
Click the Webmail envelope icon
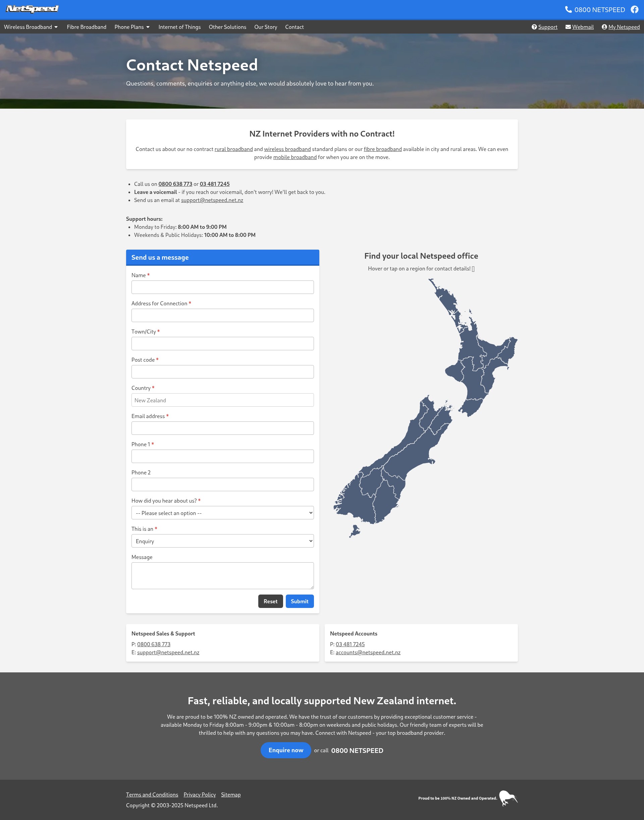point(568,27)
